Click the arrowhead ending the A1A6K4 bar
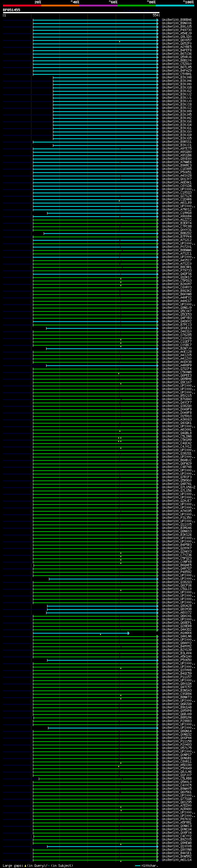 pyautogui.click(x=129, y=633)
